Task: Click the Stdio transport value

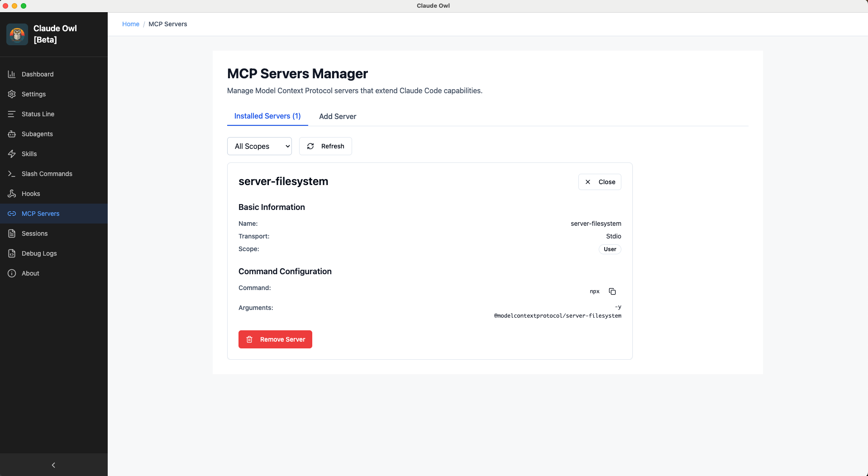Action: (x=614, y=236)
